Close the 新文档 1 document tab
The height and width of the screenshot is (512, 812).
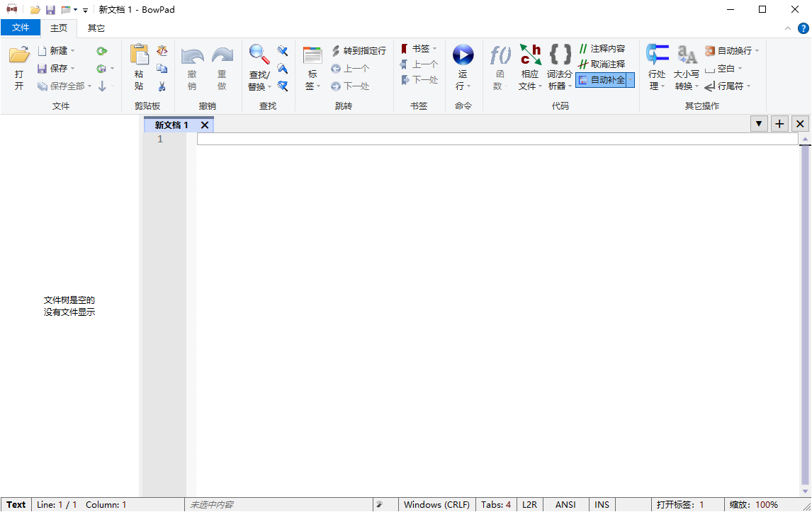pyautogui.click(x=204, y=125)
